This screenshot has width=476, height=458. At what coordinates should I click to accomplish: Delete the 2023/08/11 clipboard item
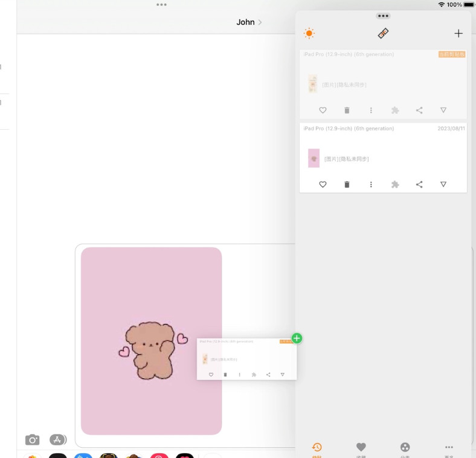tap(347, 185)
